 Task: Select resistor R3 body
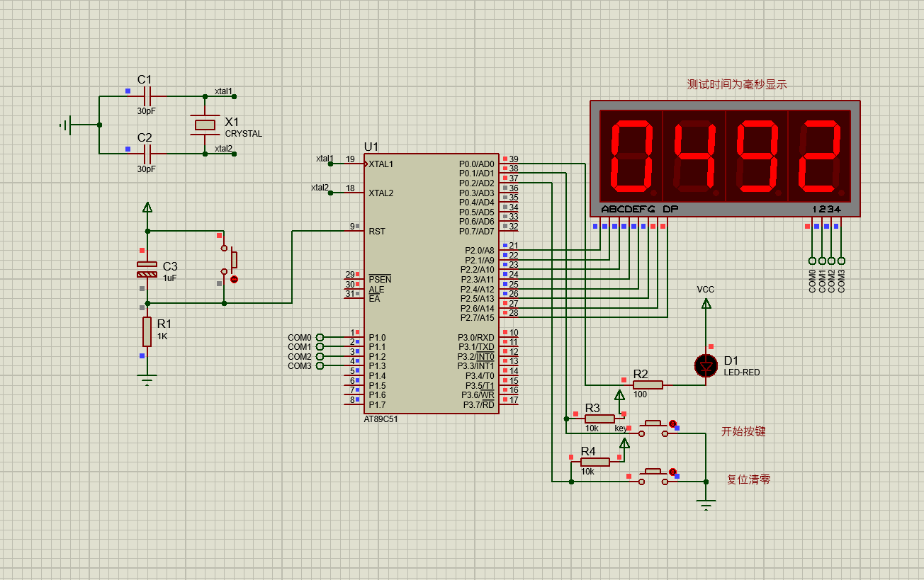(x=599, y=419)
